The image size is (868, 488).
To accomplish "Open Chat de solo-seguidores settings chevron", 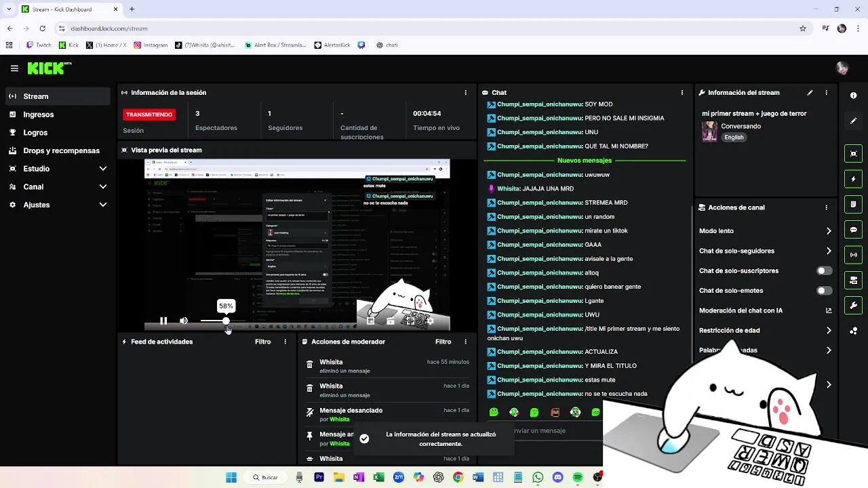I will click(x=829, y=251).
